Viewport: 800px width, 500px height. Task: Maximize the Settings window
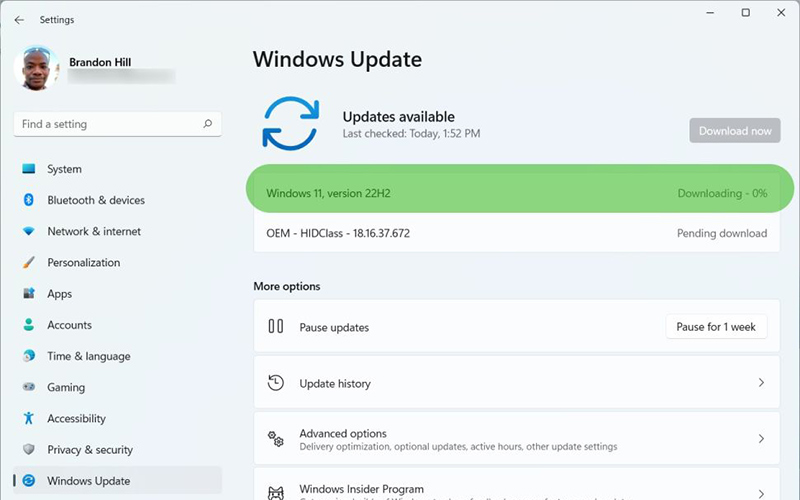click(745, 12)
